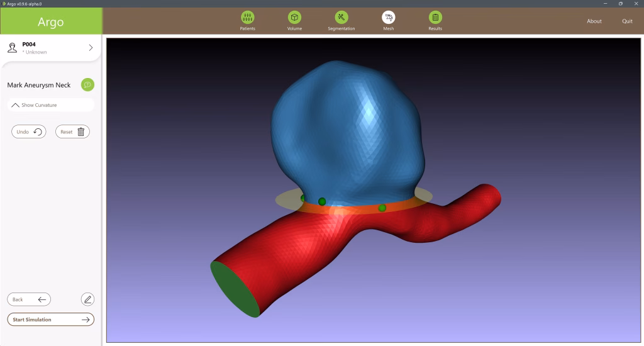Click the Argo logo header
The width and height of the screenshot is (644, 346).
tap(51, 21)
